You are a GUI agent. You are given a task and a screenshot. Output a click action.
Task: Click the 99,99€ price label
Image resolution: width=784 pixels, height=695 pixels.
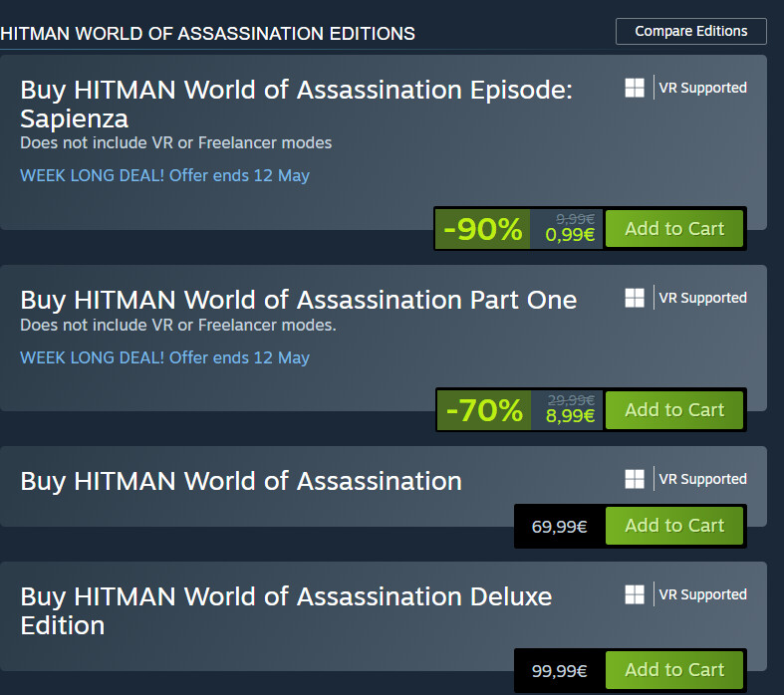(559, 671)
